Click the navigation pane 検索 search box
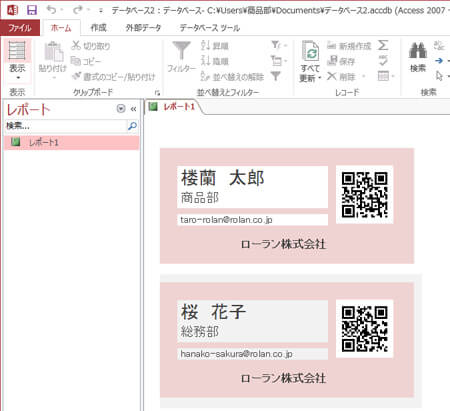Screen dimensions: 450x411 65,126
